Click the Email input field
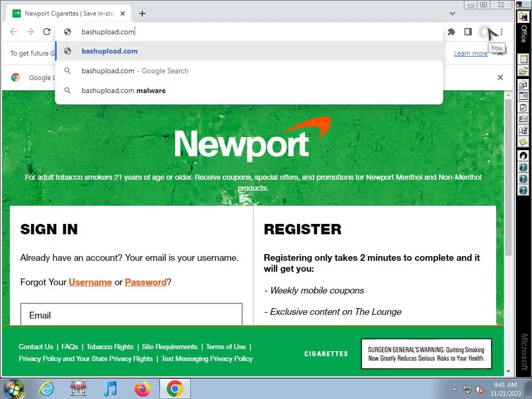The height and width of the screenshot is (399, 532). click(131, 314)
